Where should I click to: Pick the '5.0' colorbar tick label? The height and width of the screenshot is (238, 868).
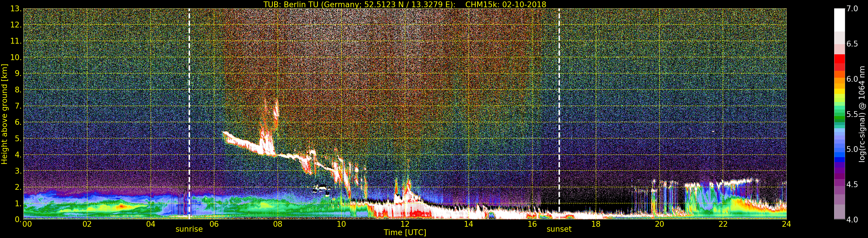(852, 149)
